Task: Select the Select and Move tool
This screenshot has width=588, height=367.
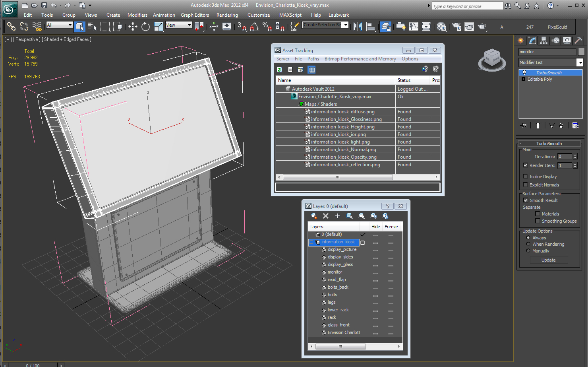Action: click(x=133, y=27)
